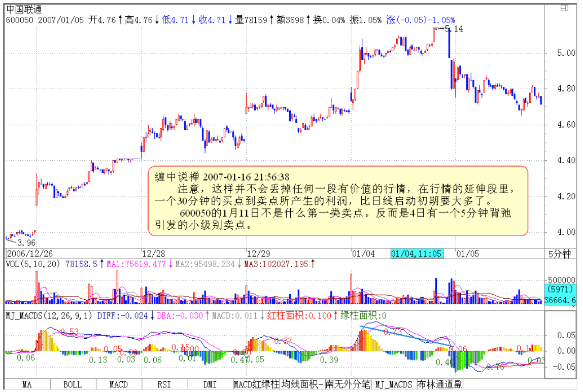The width and height of the screenshot is (583, 392).
Task: Click the window restore icon at top right
Action: pos(564,8)
